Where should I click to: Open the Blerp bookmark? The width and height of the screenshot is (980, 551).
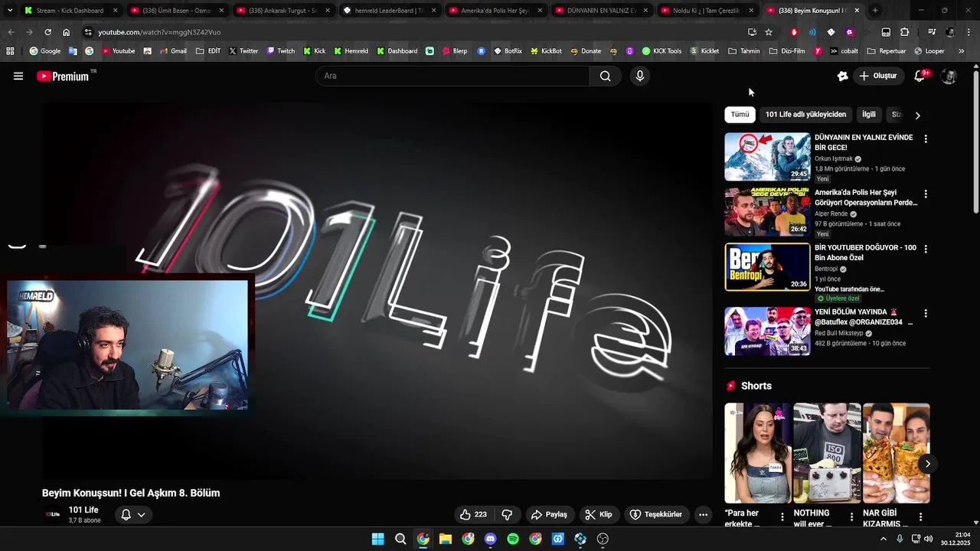pyautogui.click(x=455, y=51)
